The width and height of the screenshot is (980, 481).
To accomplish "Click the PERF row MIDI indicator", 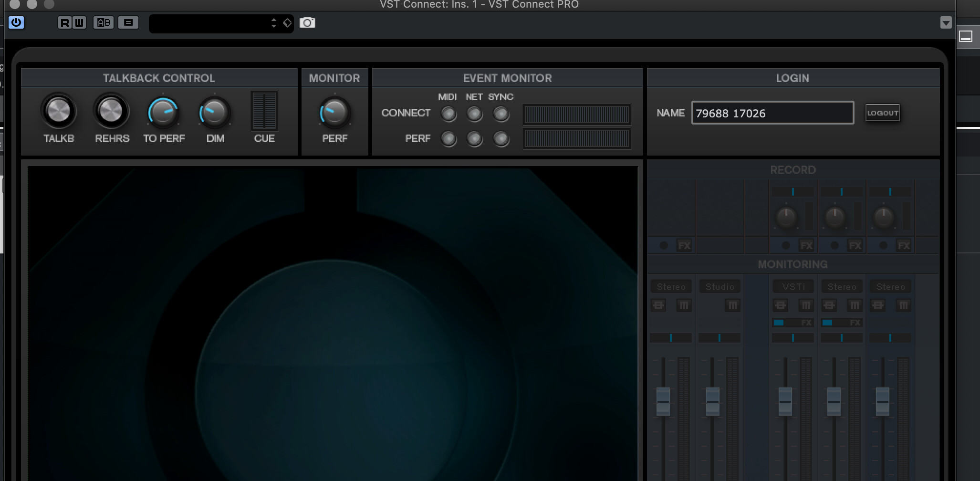I will click(x=448, y=138).
